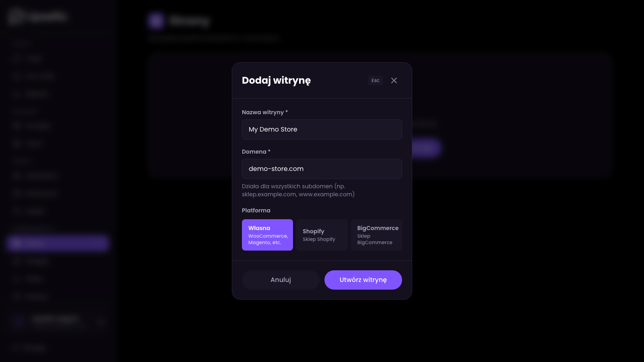Close the Dodaj witrynę dialog with X
Screen dimensions: 644x362
coord(394,80)
